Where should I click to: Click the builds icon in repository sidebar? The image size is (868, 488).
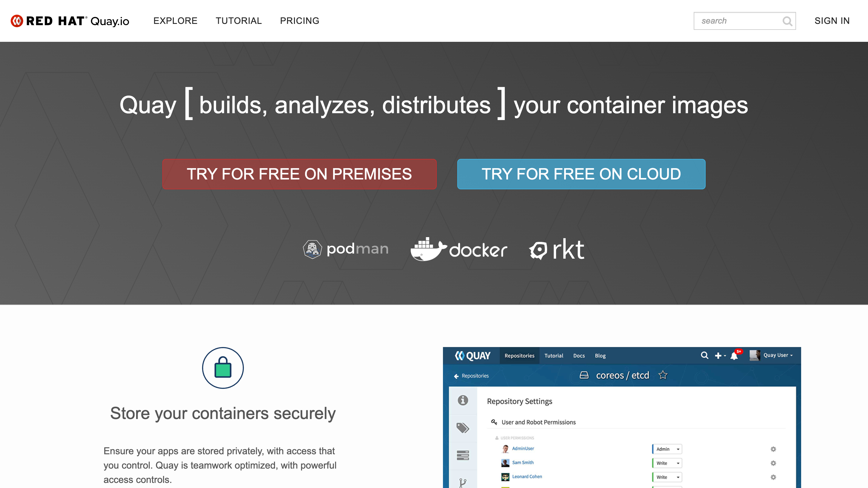463,455
